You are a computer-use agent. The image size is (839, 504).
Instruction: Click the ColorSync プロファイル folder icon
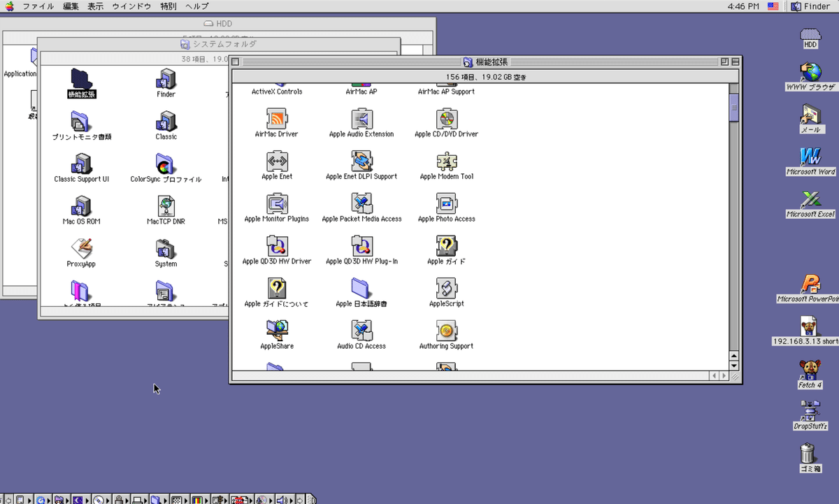[x=166, y=164]
